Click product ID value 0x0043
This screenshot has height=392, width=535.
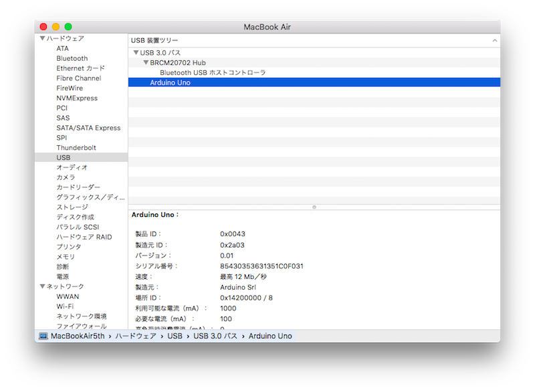pyautogui.click(x=233, y=233)
